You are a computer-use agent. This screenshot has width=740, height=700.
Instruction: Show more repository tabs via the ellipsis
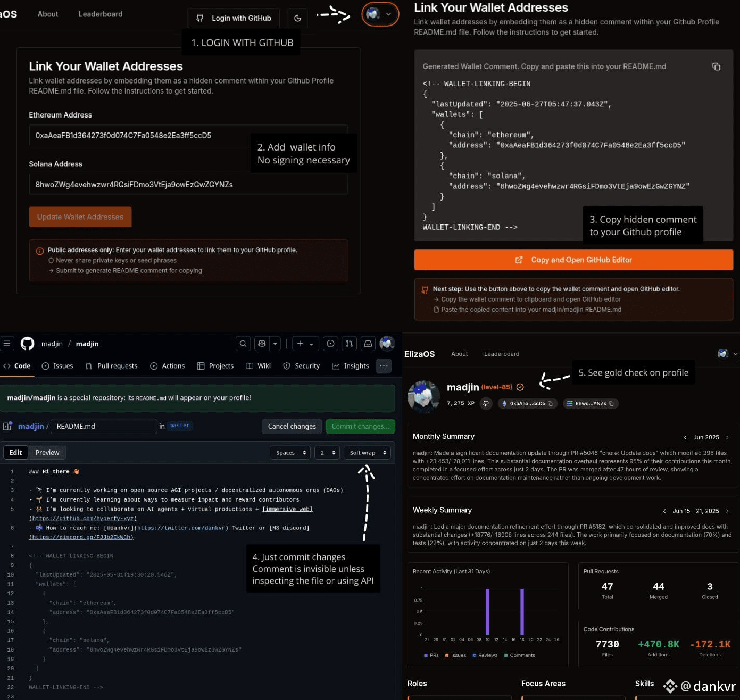point(384,366)
